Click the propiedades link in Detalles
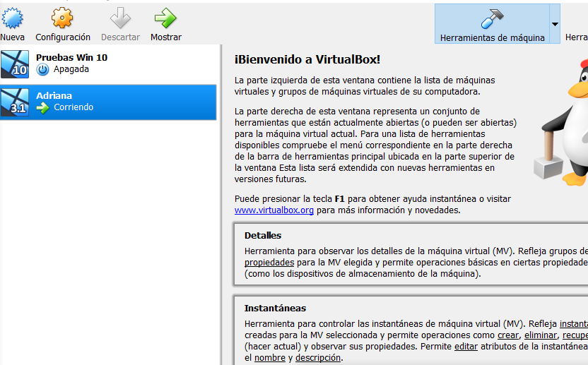Image resolution: width=588 pixels, height=365 pixels. (269, 262)
